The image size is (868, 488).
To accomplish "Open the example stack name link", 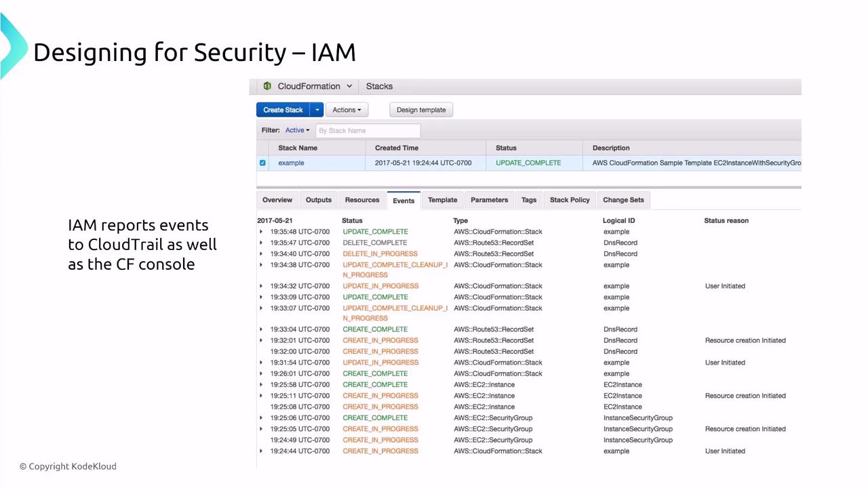I will [x=291, y=163].
